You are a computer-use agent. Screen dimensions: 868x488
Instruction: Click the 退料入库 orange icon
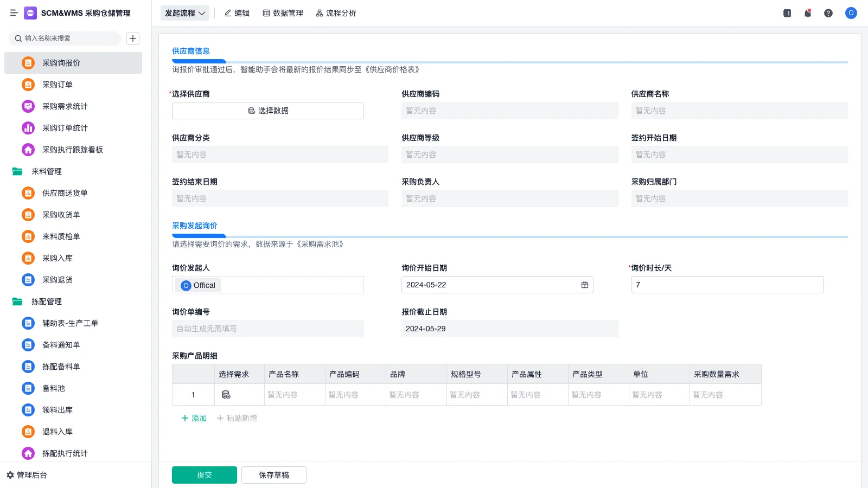pos(28,432)
